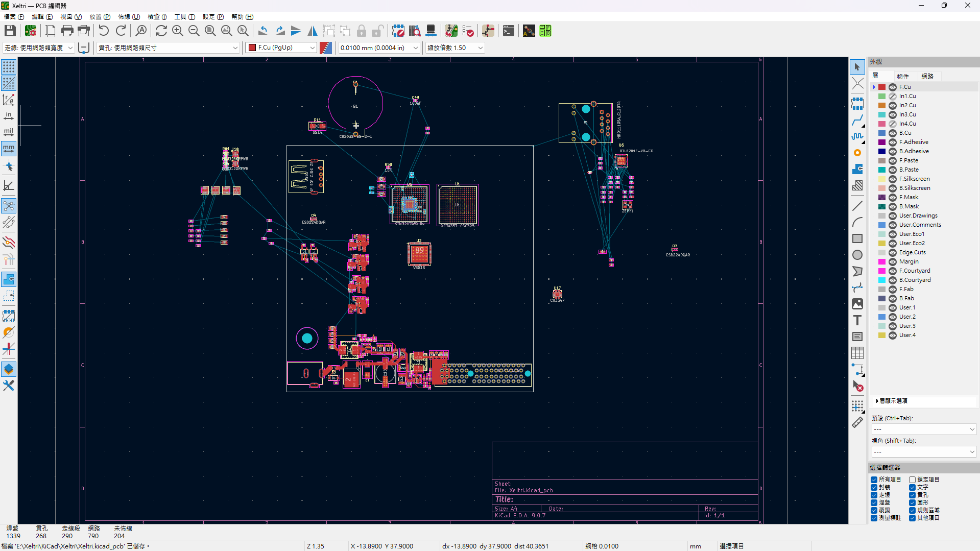The height and width of the screenshot is (551, 980).
Task: Click the B.Mask layer color swatch
Action: point(882,207)
